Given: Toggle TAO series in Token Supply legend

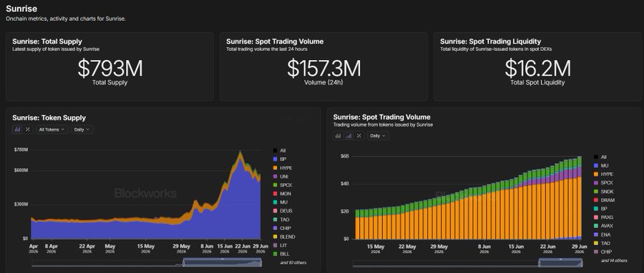Looking at the screenshot, I should (281, 219).
